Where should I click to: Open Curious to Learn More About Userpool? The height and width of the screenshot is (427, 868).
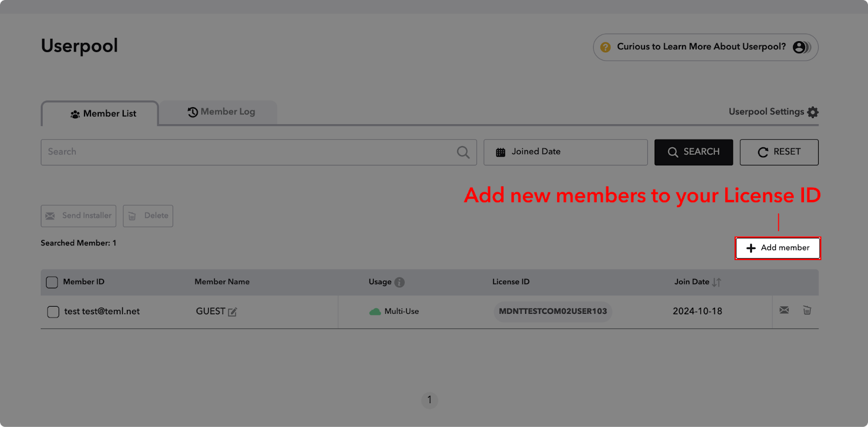[x=705, y=47]
